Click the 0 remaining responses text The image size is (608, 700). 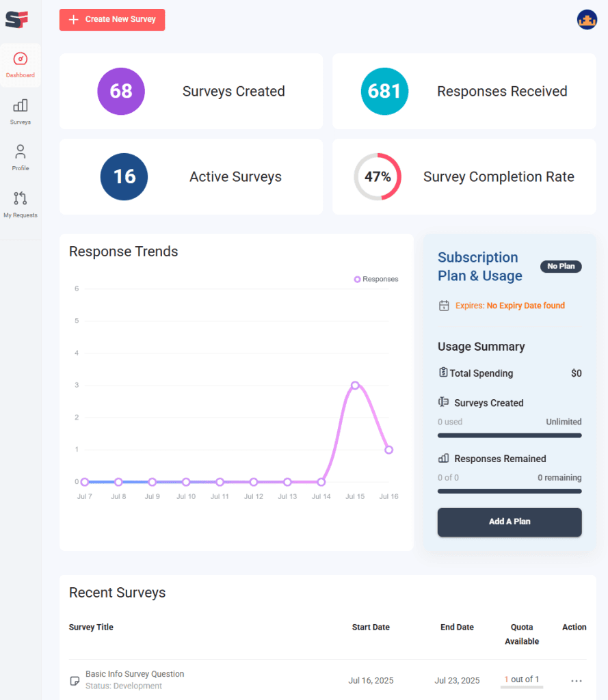point(559,478)
